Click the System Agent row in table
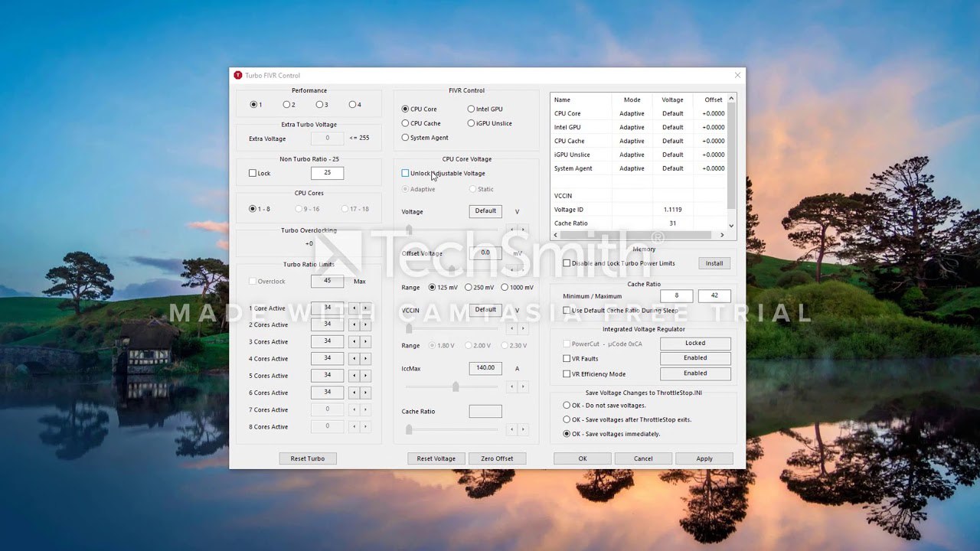 tap(639, 168)
